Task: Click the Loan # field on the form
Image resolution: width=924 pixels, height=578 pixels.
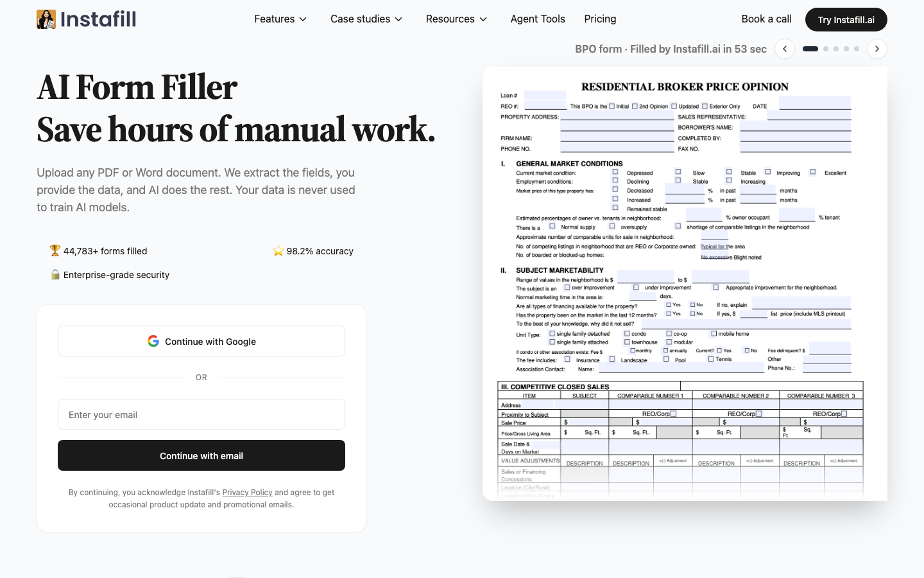Action: point(545,95)
